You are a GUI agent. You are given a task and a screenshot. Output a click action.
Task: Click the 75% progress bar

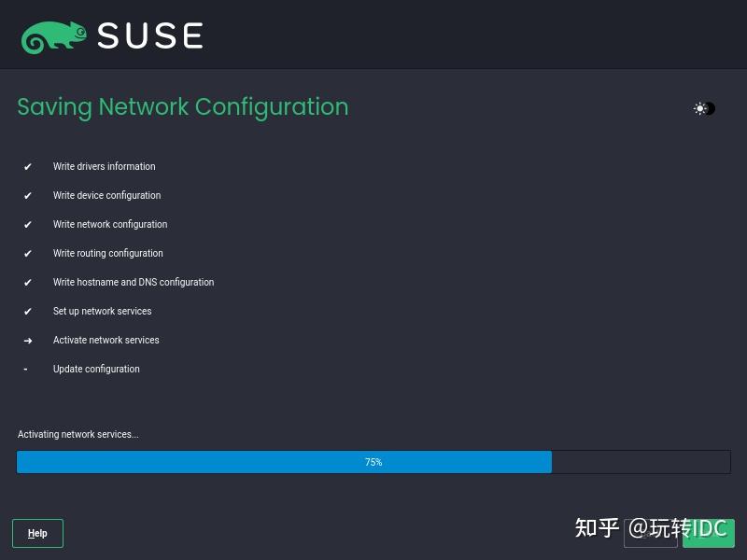[x=373, y=461]
